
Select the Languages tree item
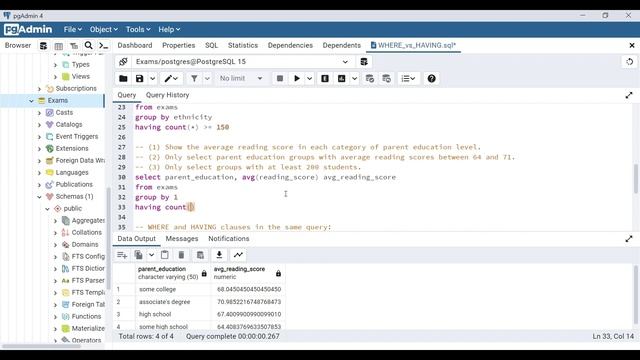coord(72,173)
